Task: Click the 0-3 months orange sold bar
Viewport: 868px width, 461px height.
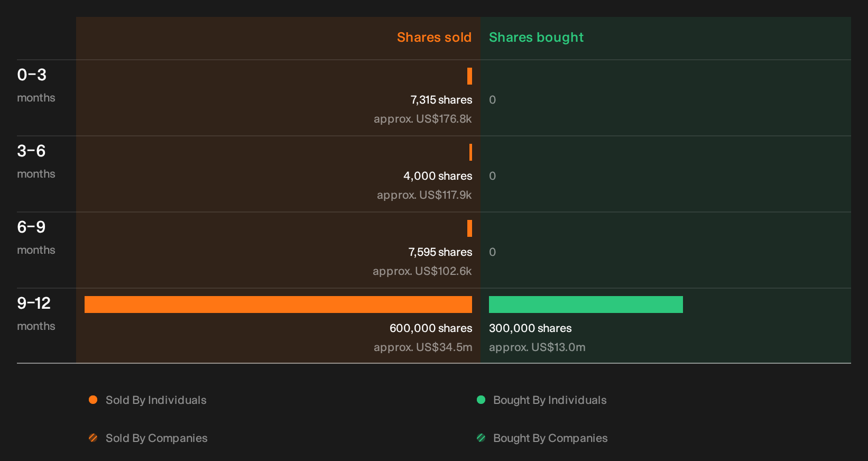Action: pos(469,76)
